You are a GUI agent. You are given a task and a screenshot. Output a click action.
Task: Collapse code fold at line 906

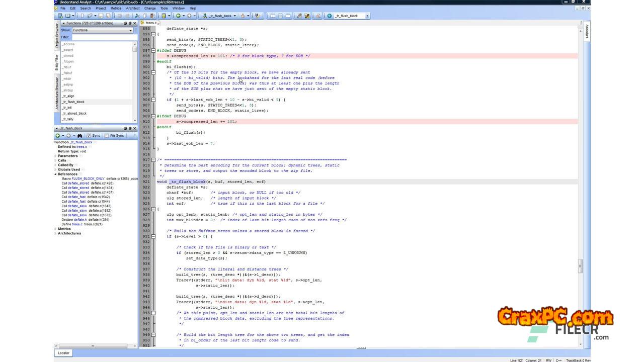click(x=153, y=100)
